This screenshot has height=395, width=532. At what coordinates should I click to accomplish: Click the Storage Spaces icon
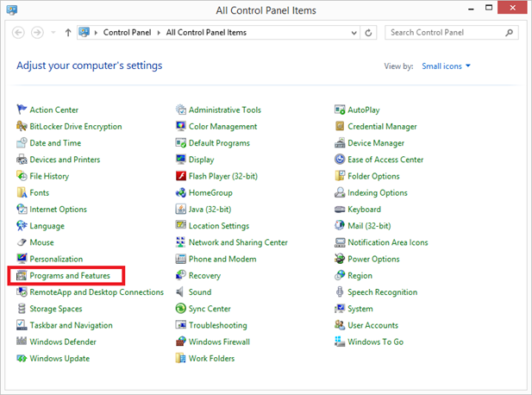coord(22,309)
